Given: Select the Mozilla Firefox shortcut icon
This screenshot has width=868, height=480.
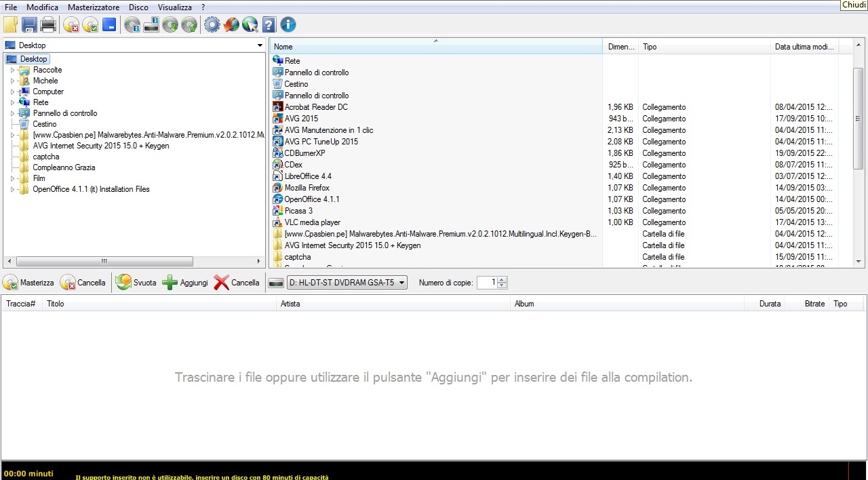Looking at the screenshot, I should point(278,188).
